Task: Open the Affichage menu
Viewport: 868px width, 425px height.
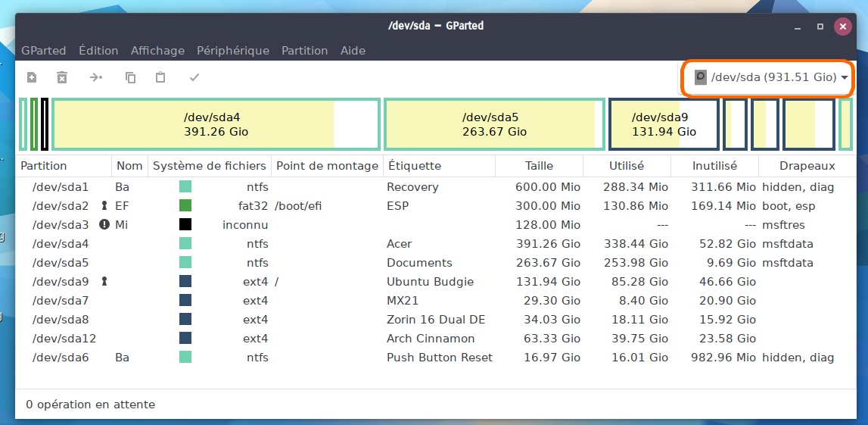Action: 157,51
